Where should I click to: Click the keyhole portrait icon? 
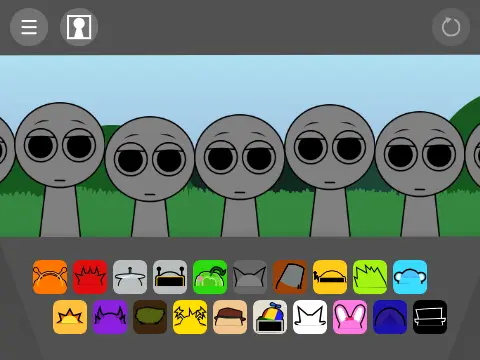pyautogui.click(x=79, y=27)
